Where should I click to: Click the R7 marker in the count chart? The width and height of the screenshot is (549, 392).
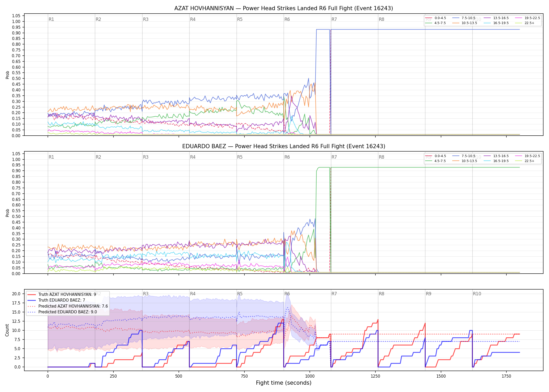[334, 294]
